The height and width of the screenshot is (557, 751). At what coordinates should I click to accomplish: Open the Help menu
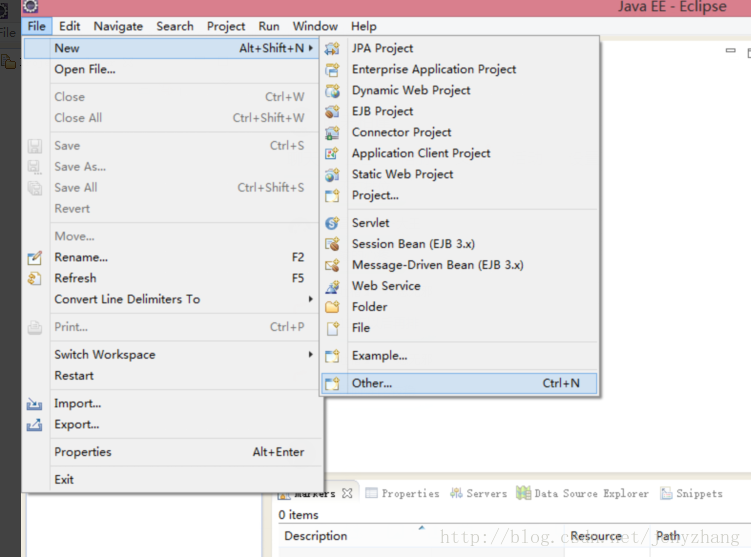tap(364, 26)
